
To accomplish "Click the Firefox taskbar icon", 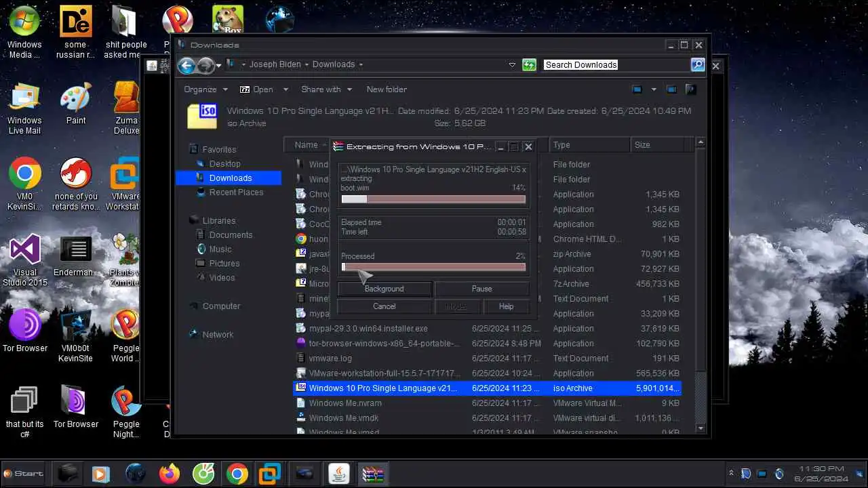I will pyautogui.click(x=170, y=473).
